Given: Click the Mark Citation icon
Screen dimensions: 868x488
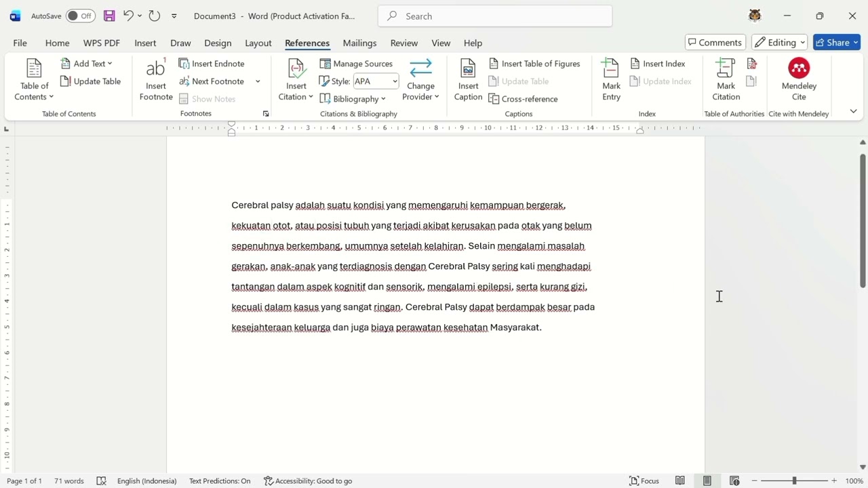Looking at the screenshot, I should click(x=726, y=80).
